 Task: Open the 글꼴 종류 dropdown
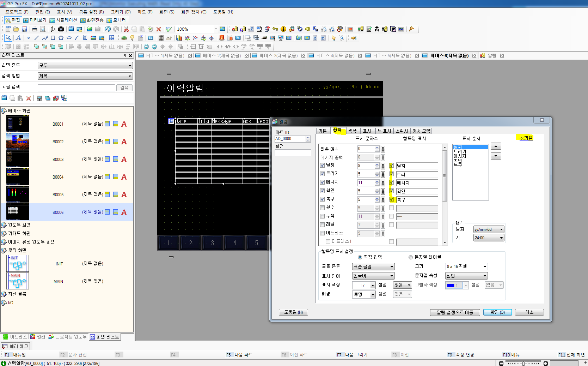tap(373, 266)
